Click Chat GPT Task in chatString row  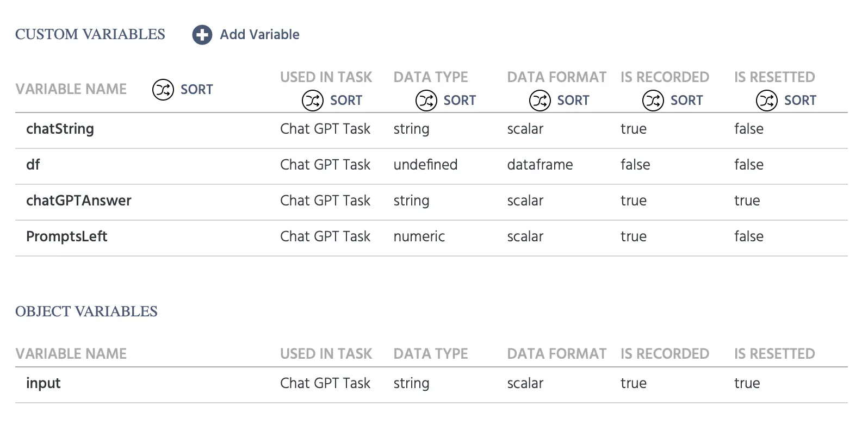point(325,129)
